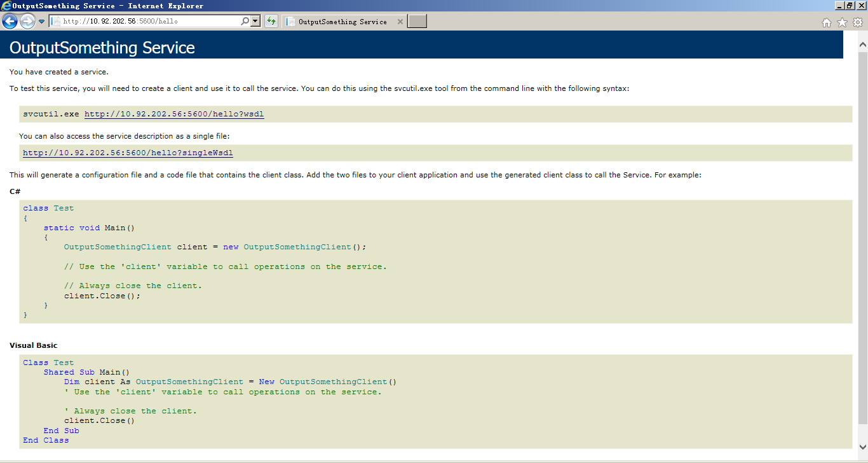Close the OutputSomething Service tab
868x463 pixels.
pyautogui.click(x=400, y=22)
